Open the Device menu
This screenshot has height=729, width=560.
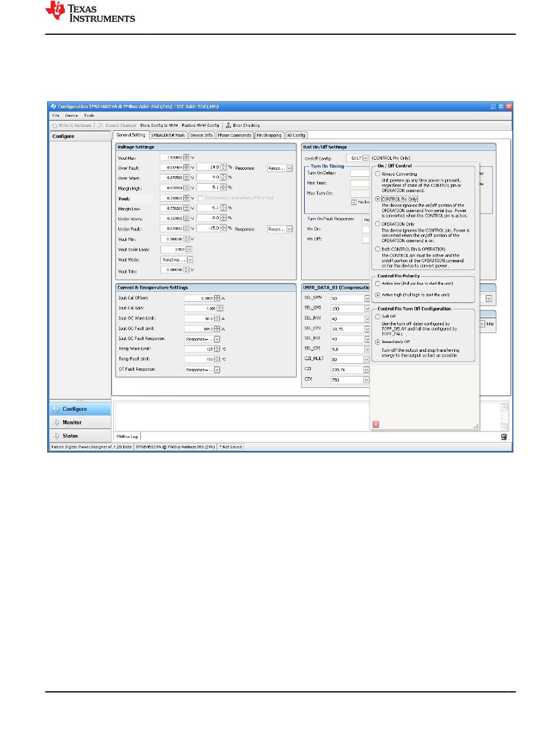71,116
